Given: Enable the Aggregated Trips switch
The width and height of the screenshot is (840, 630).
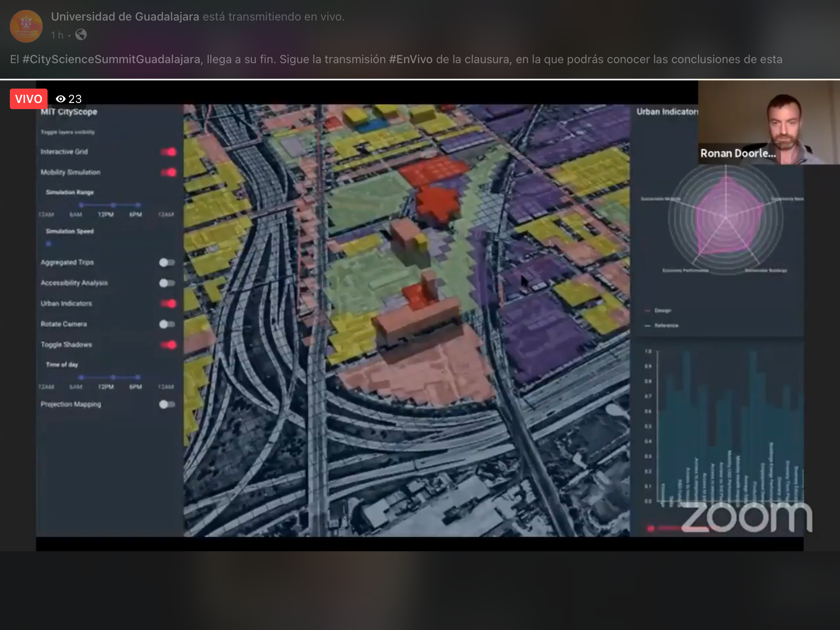Looking at the screenshot, I should point(167,262).
